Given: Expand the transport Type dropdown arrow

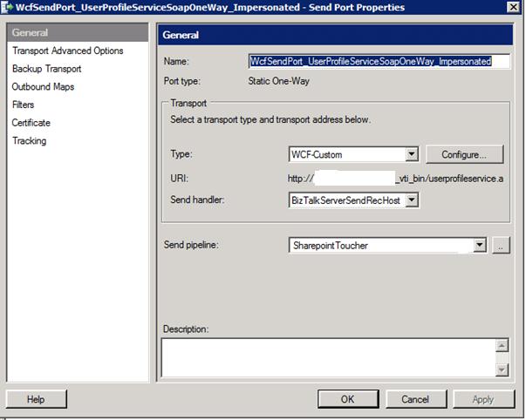Looking at the screenshot, I should point(412,154).
